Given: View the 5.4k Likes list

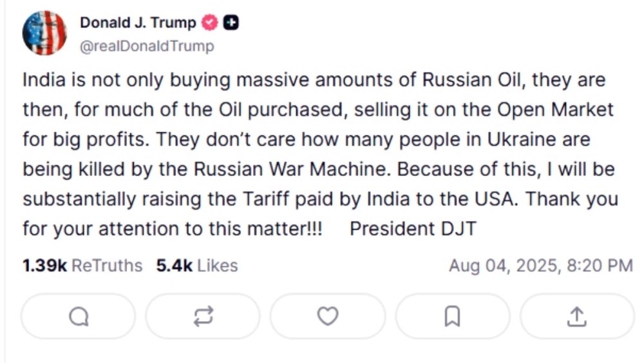Looking at the screenshot, I should [x=196, y=266].
